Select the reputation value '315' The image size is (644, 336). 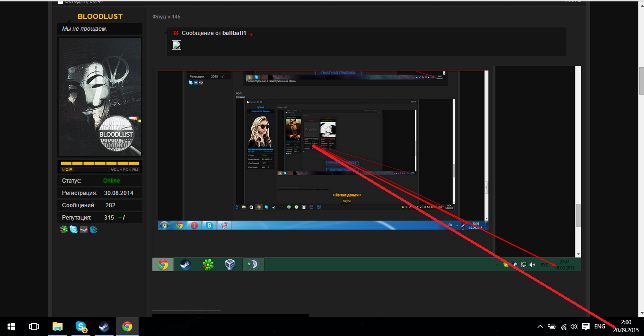pyautogui.click(x=109, y=218)
